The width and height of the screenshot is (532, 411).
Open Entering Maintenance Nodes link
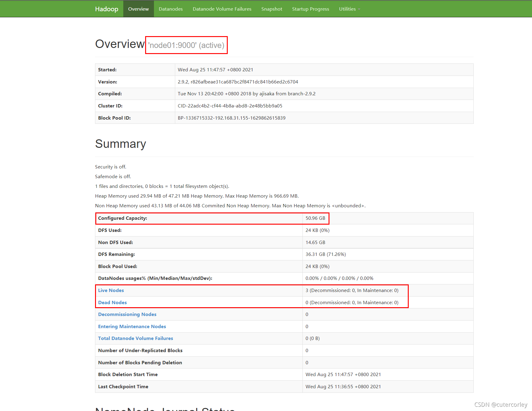pos(132,327)
